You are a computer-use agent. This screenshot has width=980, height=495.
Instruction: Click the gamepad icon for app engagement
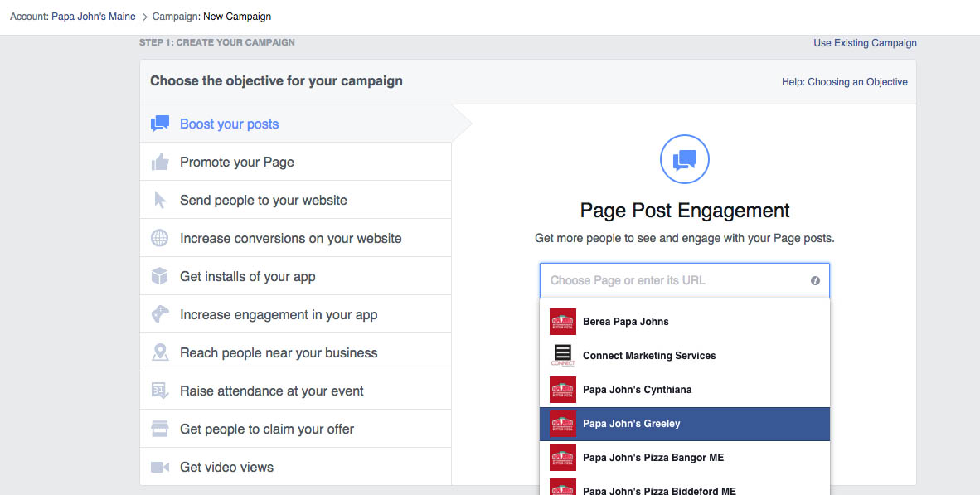coord(160,315)
